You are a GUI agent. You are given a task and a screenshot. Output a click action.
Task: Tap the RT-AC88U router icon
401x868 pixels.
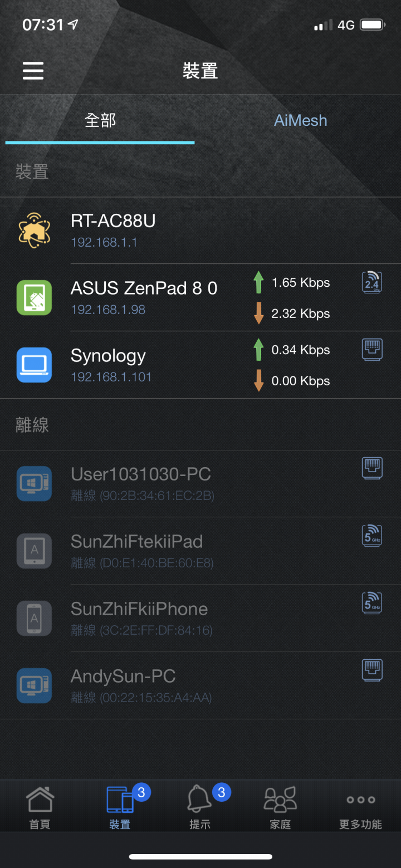tap(35, 231)
